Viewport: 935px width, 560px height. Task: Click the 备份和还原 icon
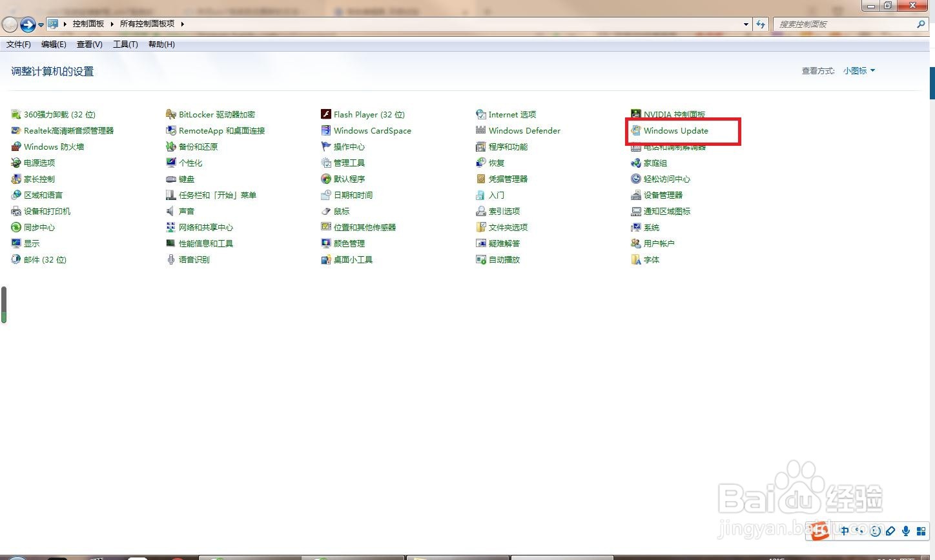[x=171, y=146]
